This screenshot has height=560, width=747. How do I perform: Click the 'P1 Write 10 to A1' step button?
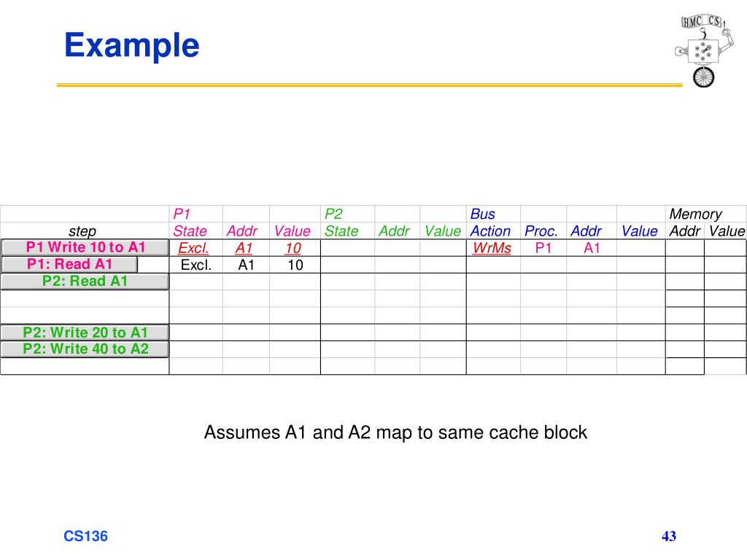pyautogui.click(x=85, y=248)
